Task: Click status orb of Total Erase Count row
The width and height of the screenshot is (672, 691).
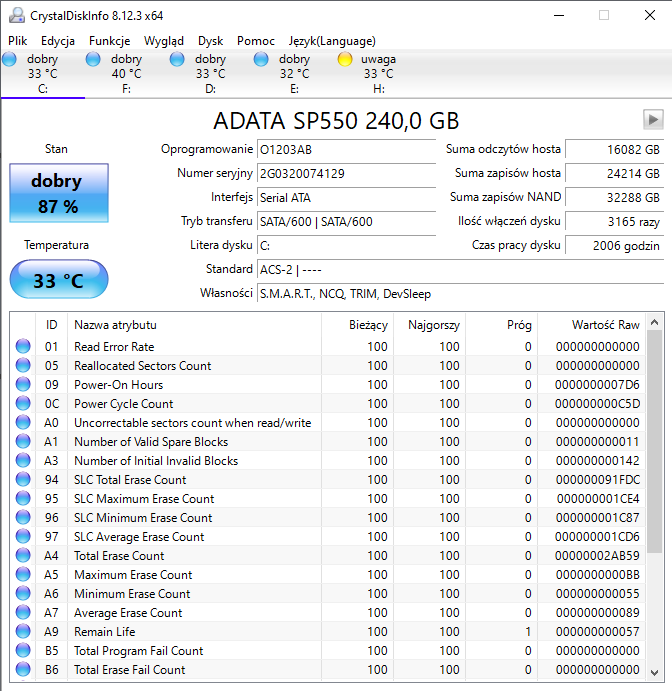Action: pos(23,555)
